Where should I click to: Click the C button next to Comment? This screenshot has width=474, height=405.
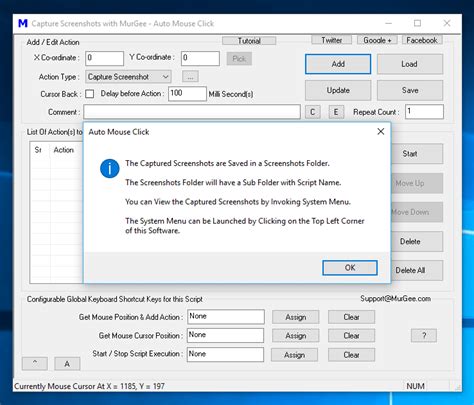[313, 112]
